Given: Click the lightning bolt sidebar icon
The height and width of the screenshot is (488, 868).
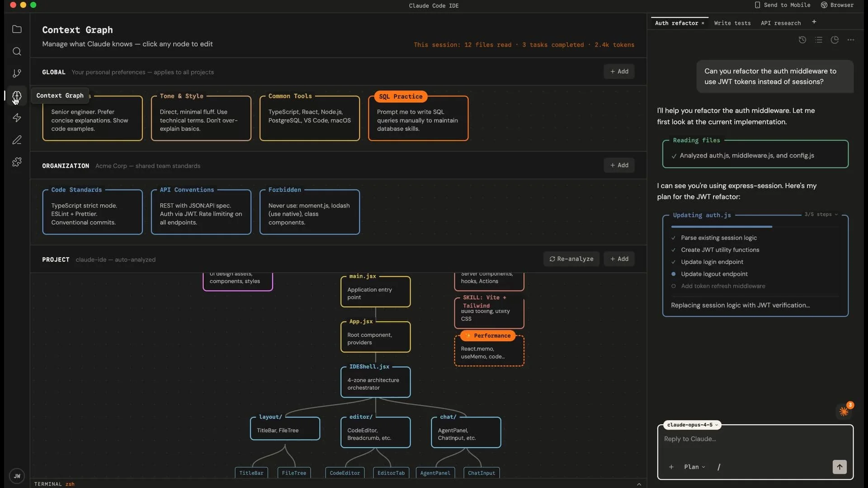Looking at the screenshot, I should (17, 118).
